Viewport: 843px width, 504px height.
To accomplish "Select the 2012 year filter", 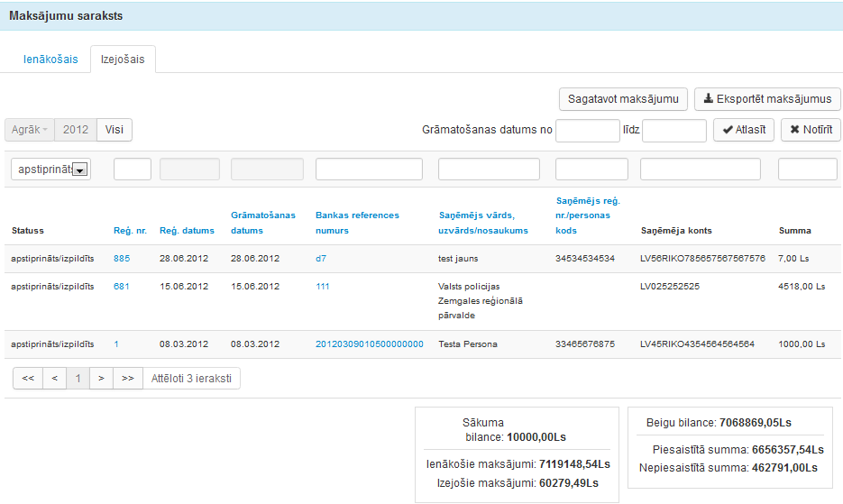I will 76,130.
